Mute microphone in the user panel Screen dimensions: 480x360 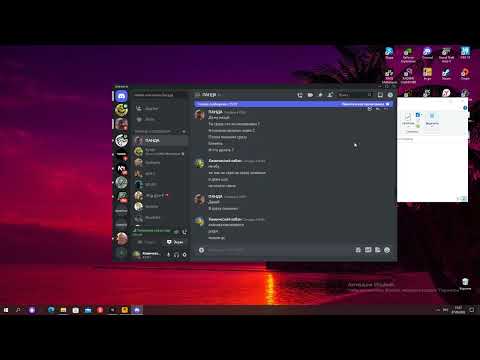tap(169, 255)
